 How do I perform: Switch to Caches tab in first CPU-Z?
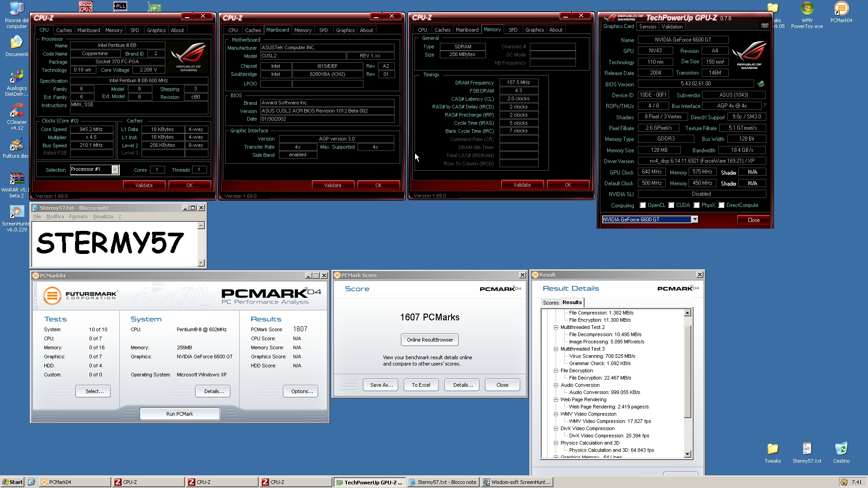pos(64,30)
